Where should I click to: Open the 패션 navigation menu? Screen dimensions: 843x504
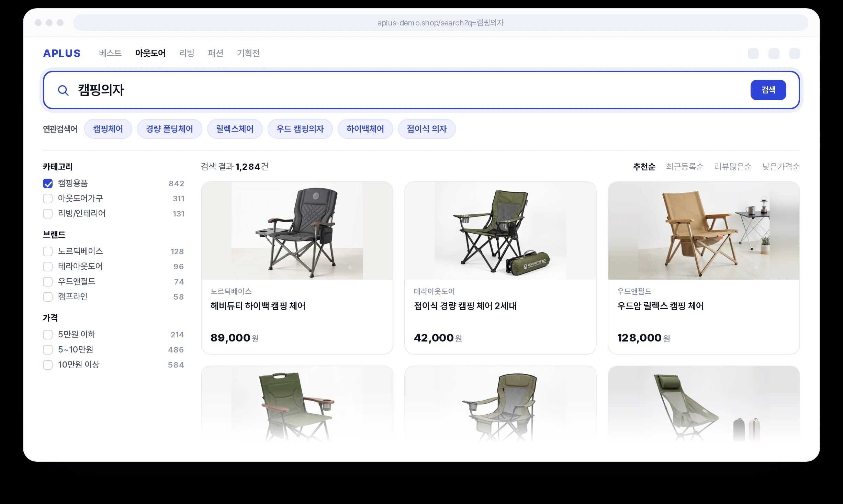pos(216,53)
